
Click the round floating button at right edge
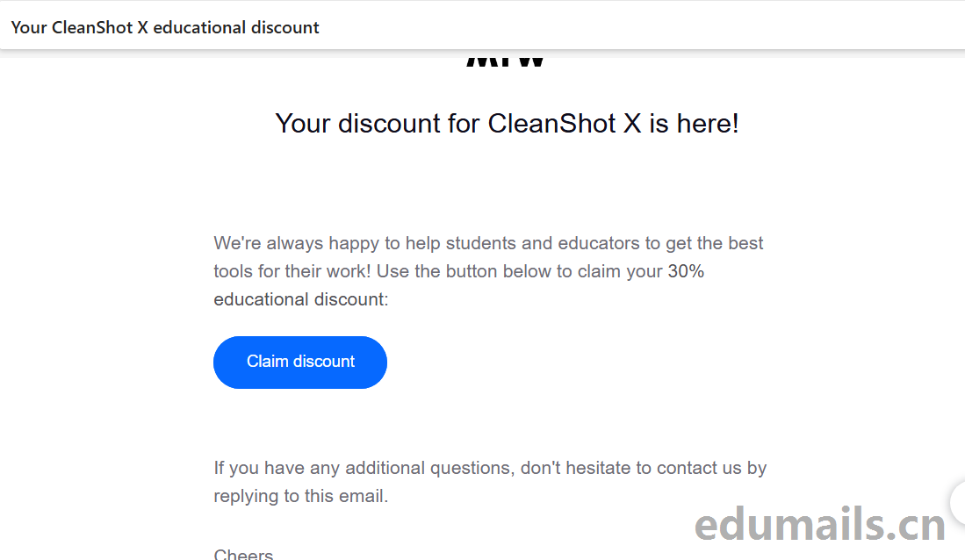point(958,502)
